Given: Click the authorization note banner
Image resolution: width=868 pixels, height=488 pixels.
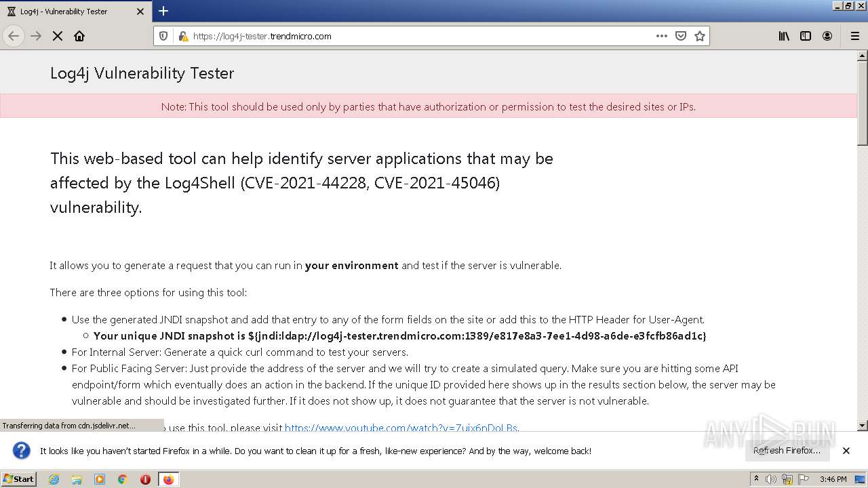Looking at the screenshot, I should (429, 106).
